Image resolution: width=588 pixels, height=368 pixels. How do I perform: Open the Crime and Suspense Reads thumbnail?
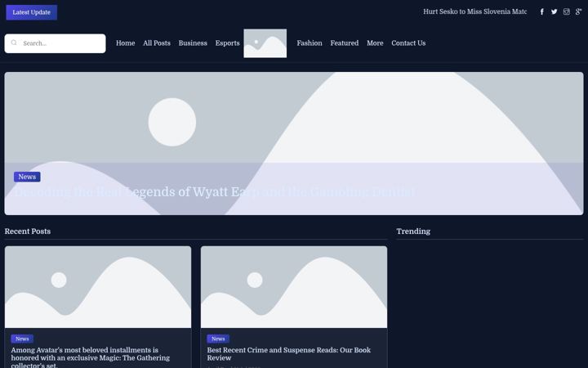tap(294, 287)
